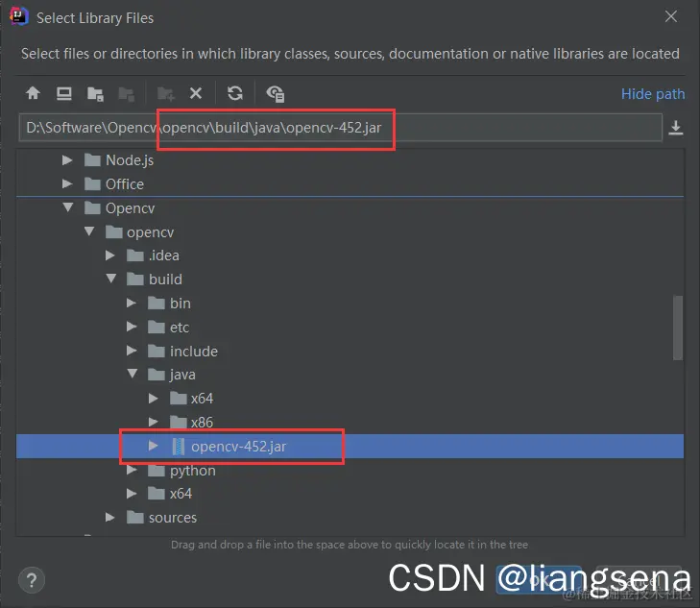
Task: Open the help question mark button
Action: click(32, 580)
